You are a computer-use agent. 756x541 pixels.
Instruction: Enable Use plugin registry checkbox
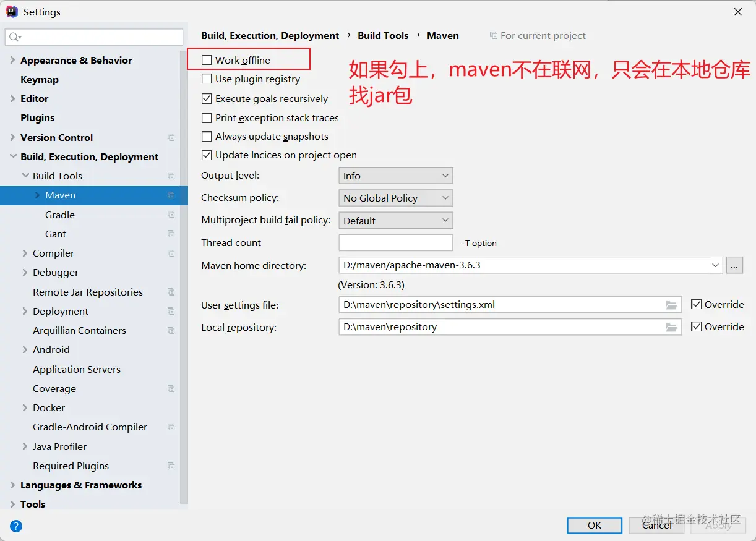coord(207,79)
